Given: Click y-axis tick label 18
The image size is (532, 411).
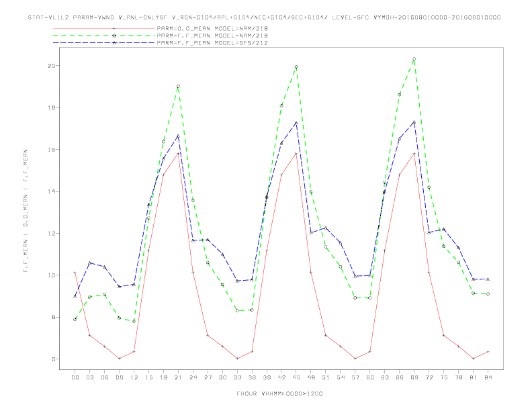Looking at the screenshot, I should (52, 107).
